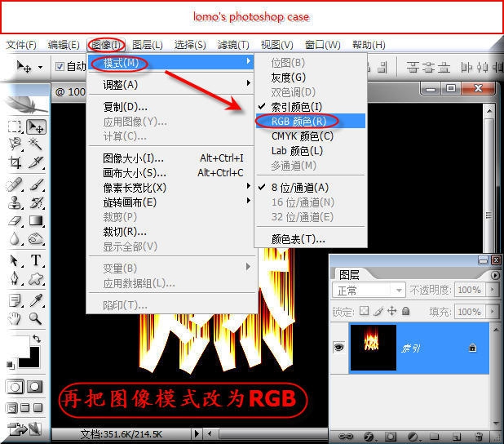Select the Gradient tool
Screen dimensions: 504x444
click(x=36, y=220)
